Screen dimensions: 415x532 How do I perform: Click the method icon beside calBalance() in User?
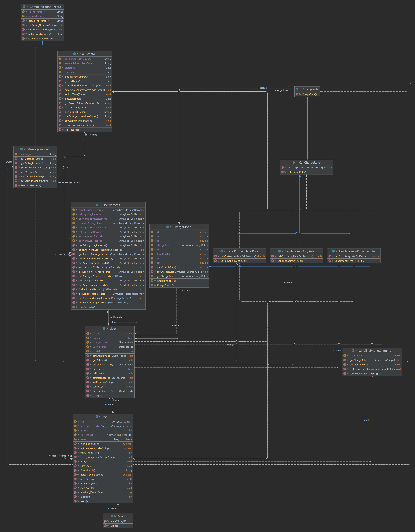coord(88,373)
